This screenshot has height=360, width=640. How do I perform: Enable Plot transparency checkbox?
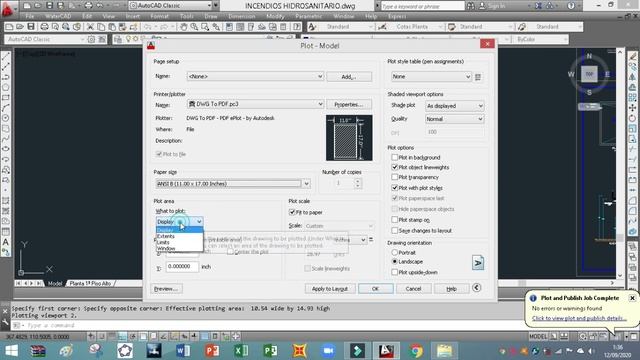pyautogui.click(x=394, y=177)
